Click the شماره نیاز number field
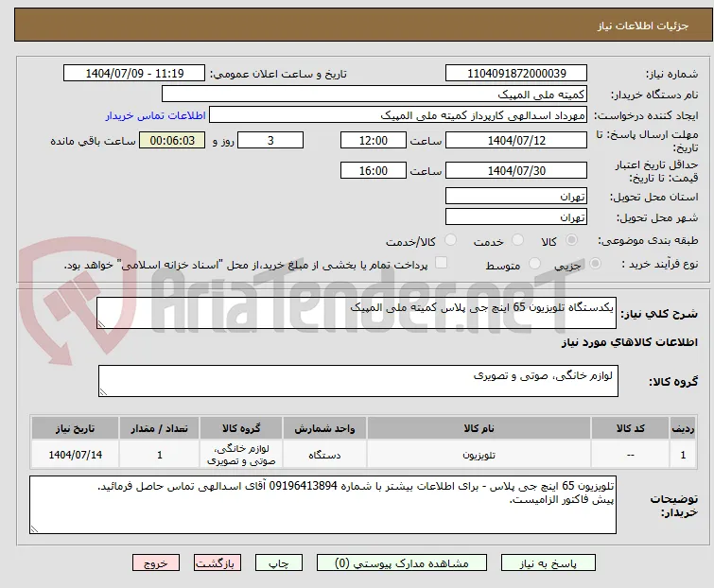The width and height of the screenshot is (714, 588). pyautogui.click(x=516, y=74)
